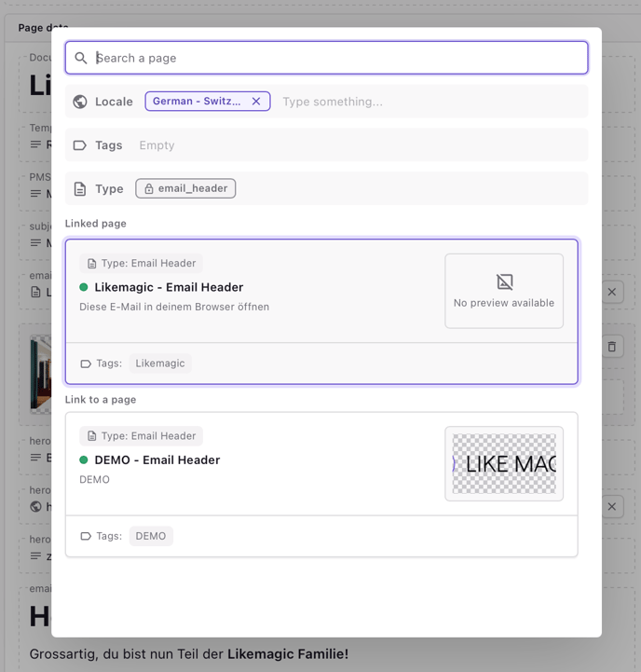Click the Likemagic tag badge
Image resolution: width=641 pixels, height=672 pixels.
pyautogui.click(x=160, y=363)
